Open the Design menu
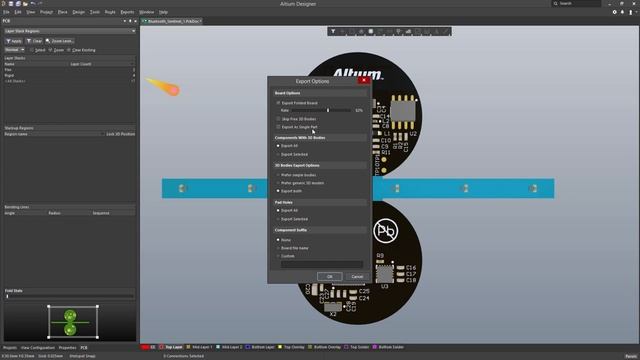 (78, 12)
